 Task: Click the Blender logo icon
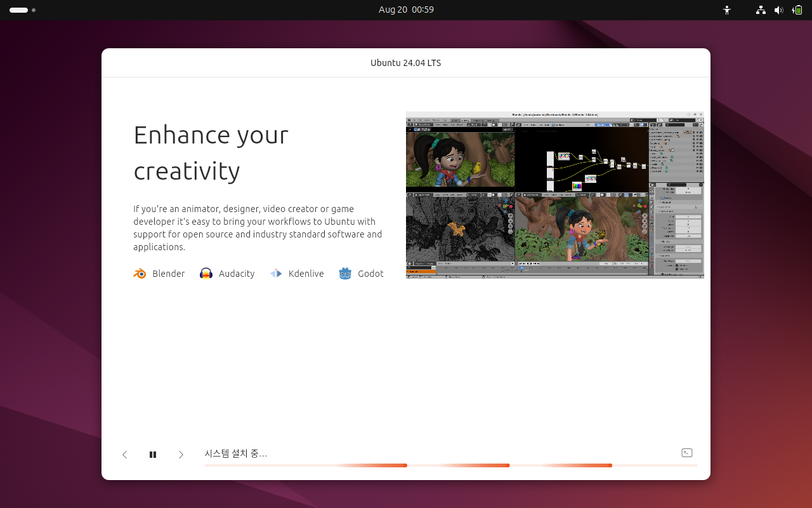click(140, 274)
